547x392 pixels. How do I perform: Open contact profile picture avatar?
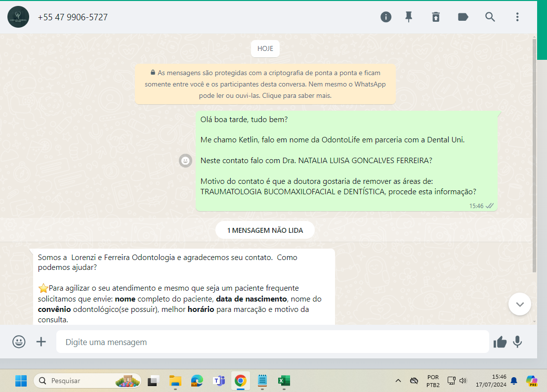tap(18, 17)
